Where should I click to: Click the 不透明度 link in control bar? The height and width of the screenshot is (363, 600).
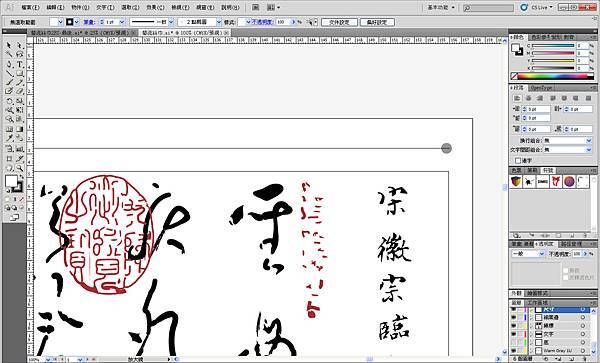pyautogui.click(x=262, y=22)
